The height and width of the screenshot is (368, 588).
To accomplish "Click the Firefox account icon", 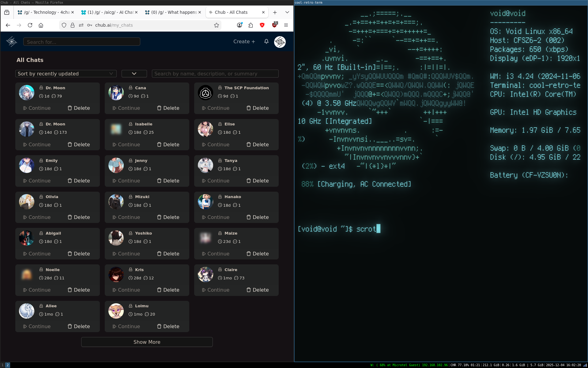I will coord(239,25).
